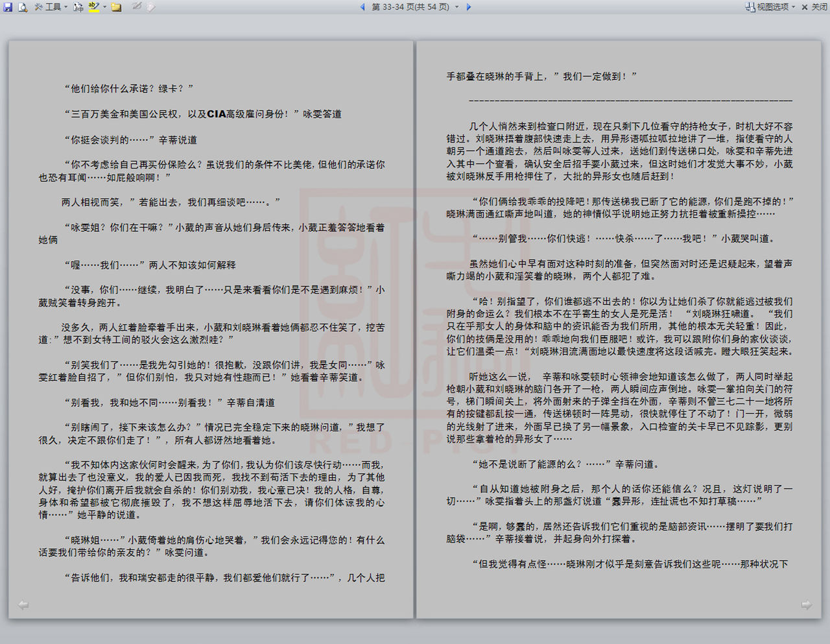This screenshot has width=830, height=644.
Task: Expand the highlight color dropdown arrow
Action: click(104, 7)
